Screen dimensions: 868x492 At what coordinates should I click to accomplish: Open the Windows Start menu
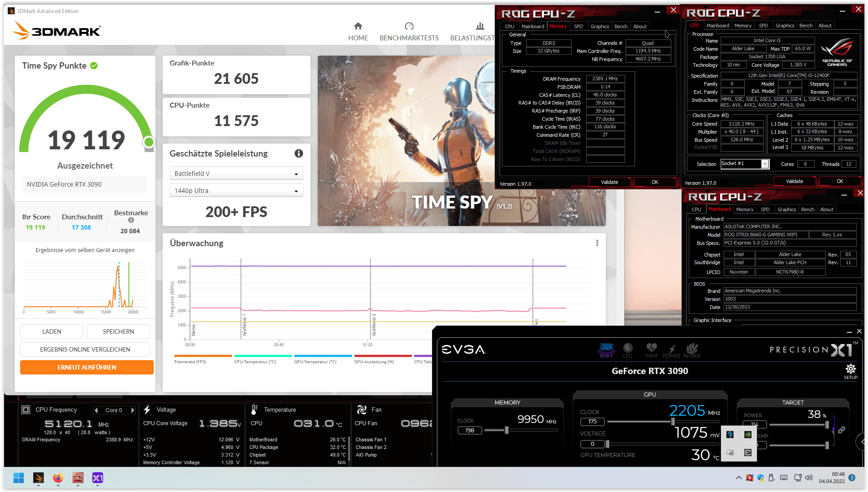click(x=18, y=478)
